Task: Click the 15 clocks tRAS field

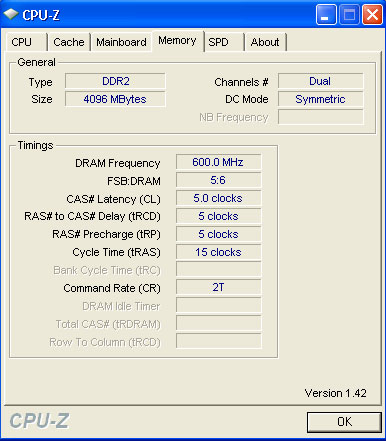Action: coord(218,252)
